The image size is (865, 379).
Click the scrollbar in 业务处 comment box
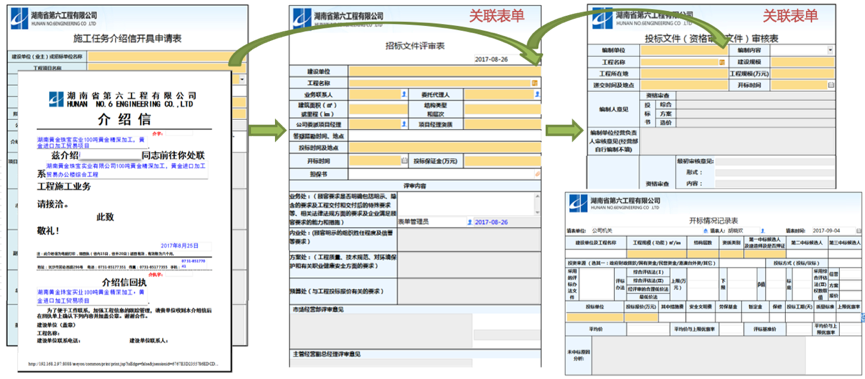pyautogui.click(x=537, y=203)
